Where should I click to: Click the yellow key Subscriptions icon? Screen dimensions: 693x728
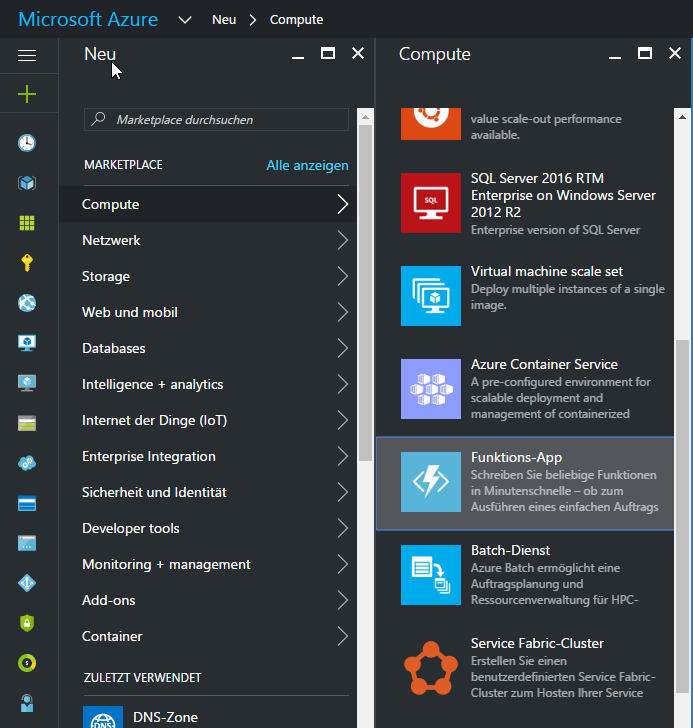[x=27, y=263]
